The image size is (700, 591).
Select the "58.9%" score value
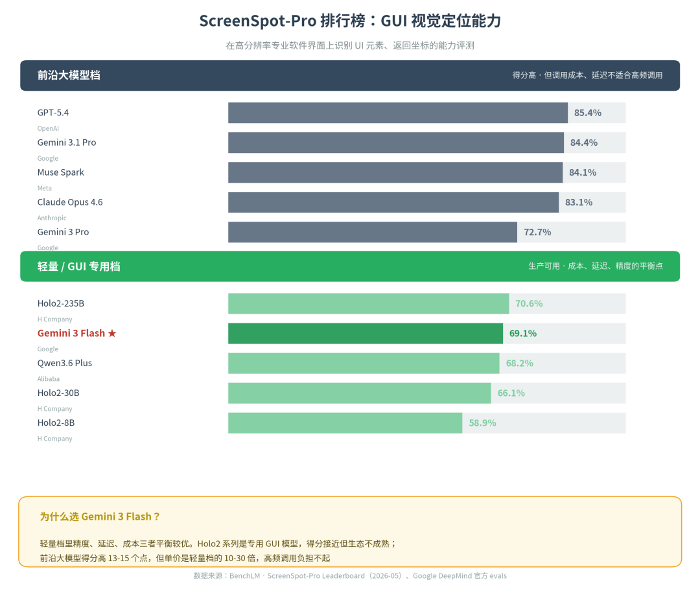483,423
